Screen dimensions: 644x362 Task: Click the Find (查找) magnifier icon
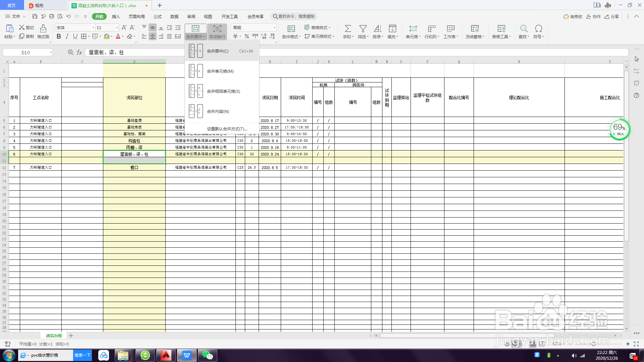524,29
